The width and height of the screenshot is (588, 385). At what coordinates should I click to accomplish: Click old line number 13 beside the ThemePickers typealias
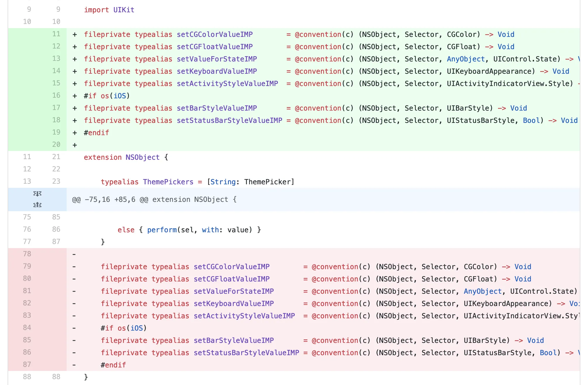click(x=27, y=181)
